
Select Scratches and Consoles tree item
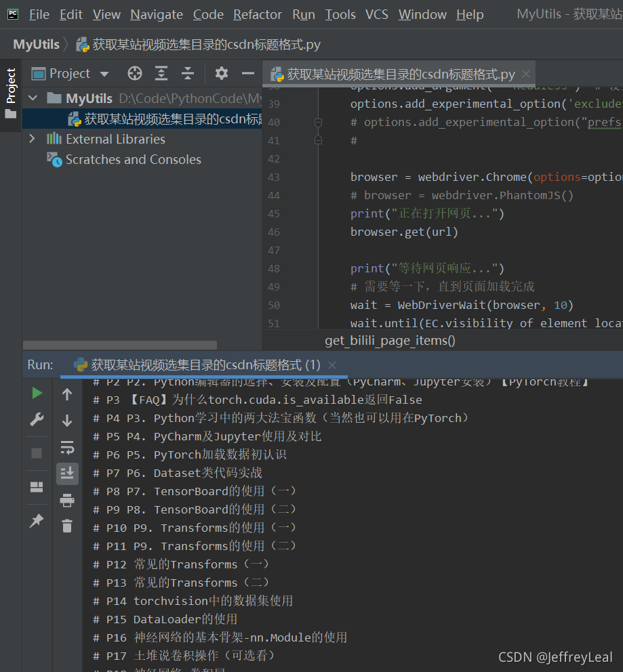tap(124, 160)
